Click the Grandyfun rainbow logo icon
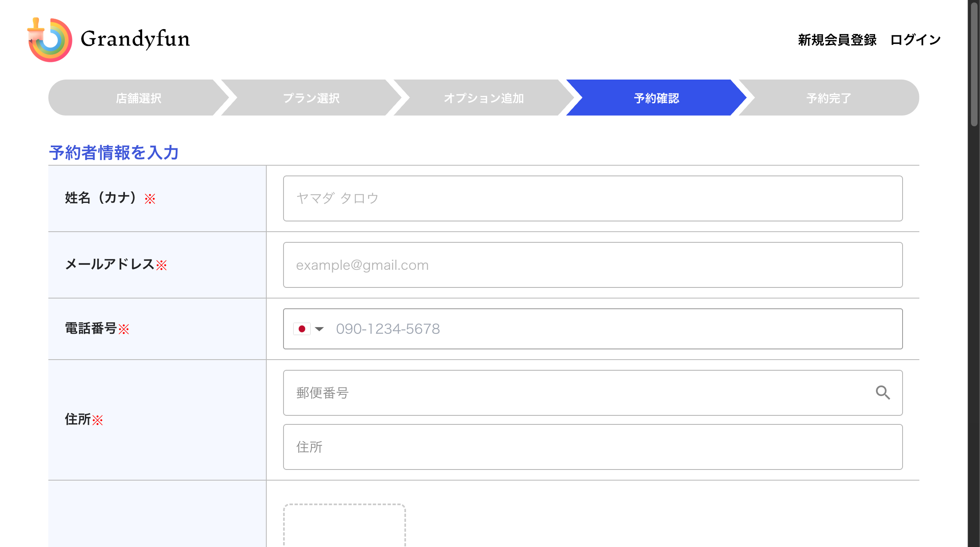The height and width of the screenshot is (547, 980). 50,40
